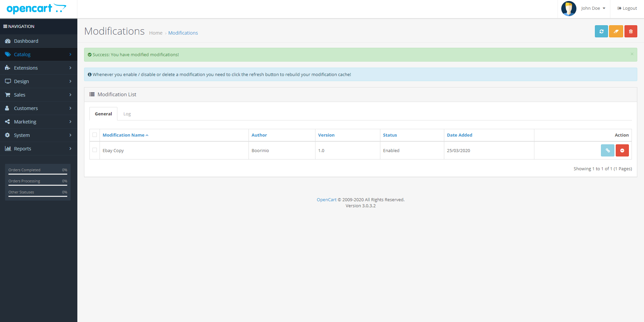The height and width of the screenshot is (322, 644).
Task: Click the John Doe avatar image
Action: point(569,8)
